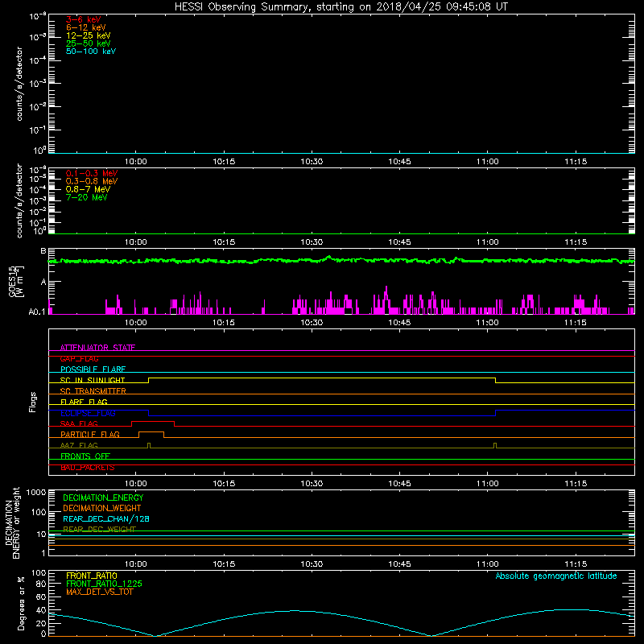Select the 'SC_TRANSMITTER' flag label
644x644 pixels.
(93, 391)
